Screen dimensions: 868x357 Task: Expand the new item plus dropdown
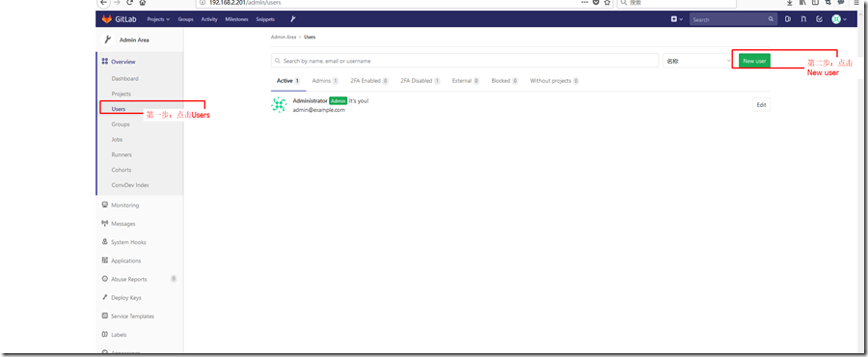pyautogui.click(x=677, y=19)
